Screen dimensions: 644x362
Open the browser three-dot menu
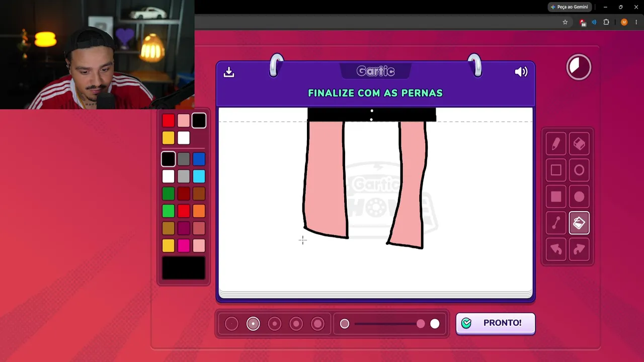[x=636, y=22]
